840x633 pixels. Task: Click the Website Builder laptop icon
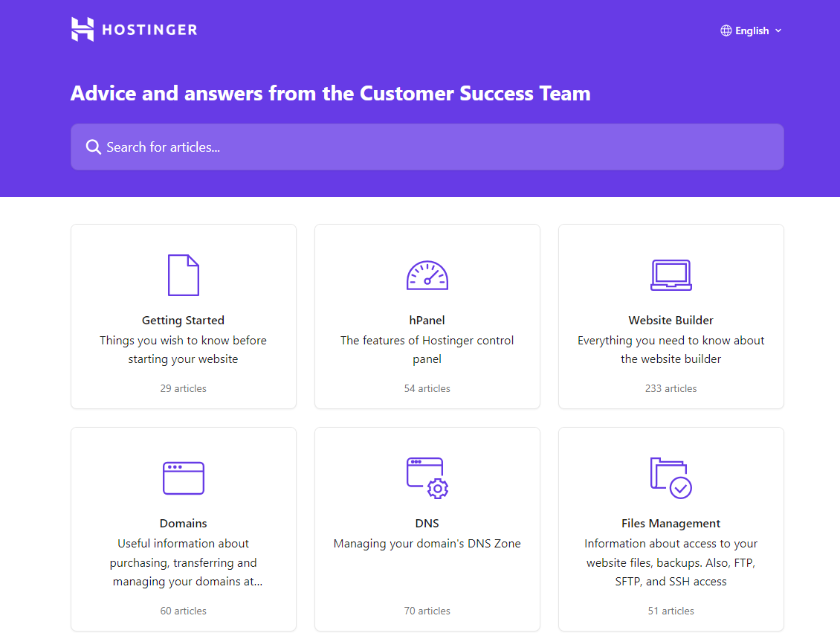[671, 275]
